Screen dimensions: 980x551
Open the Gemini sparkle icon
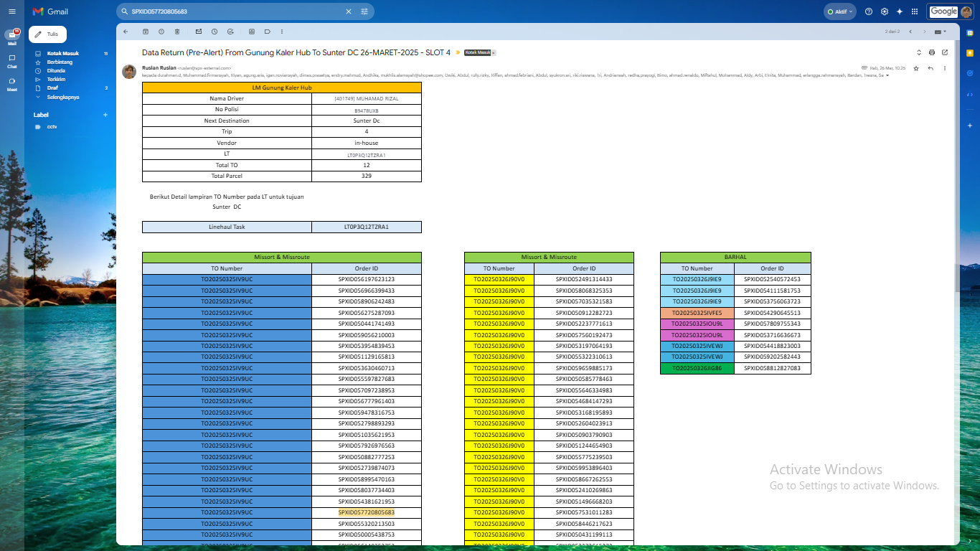tap(900, 11)
